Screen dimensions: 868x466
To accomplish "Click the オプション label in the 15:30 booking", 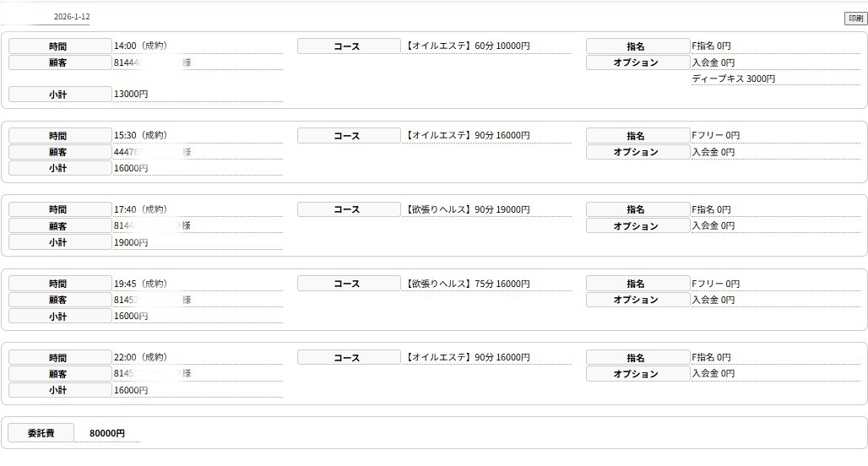I will pyautogui.click(x=637, y=152).
